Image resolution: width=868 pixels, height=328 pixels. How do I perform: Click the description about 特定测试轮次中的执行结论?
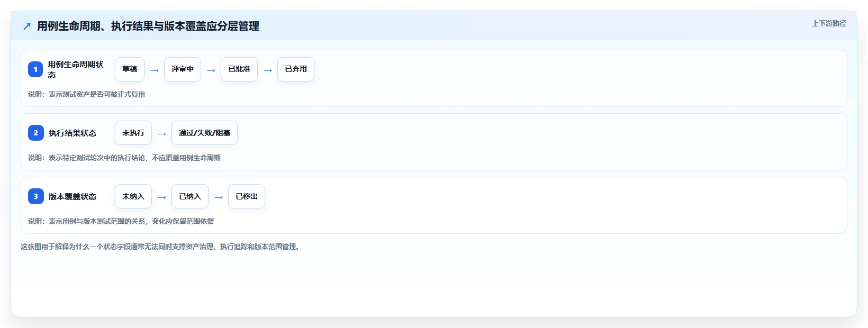[x=124, y=158]
